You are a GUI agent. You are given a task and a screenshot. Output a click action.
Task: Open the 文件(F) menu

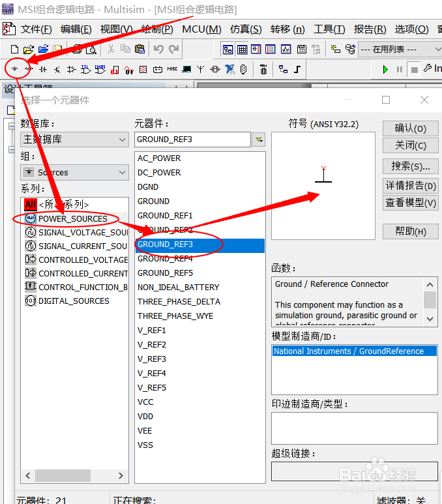point(36,29)
